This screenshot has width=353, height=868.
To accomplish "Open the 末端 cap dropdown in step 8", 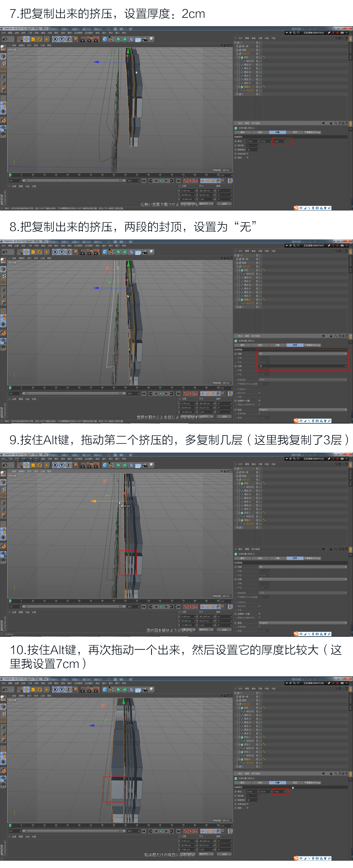I will tap(303, 366).
